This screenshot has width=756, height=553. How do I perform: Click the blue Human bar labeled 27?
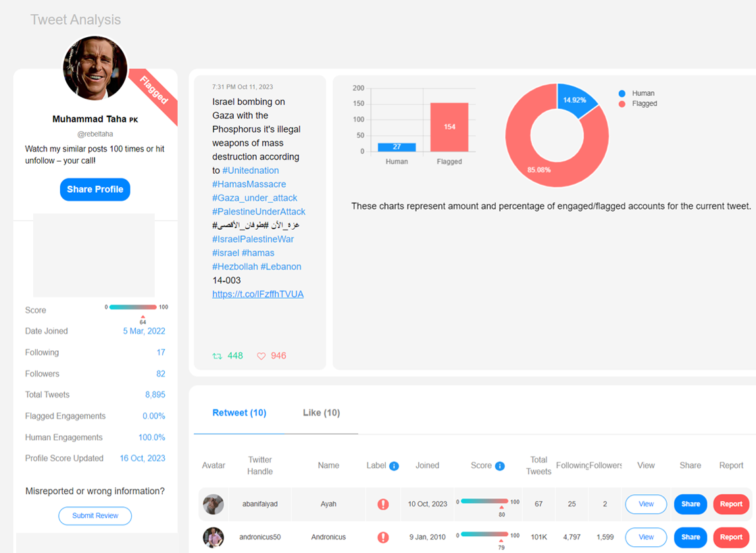pyautogui.click(x=397, y=147)
